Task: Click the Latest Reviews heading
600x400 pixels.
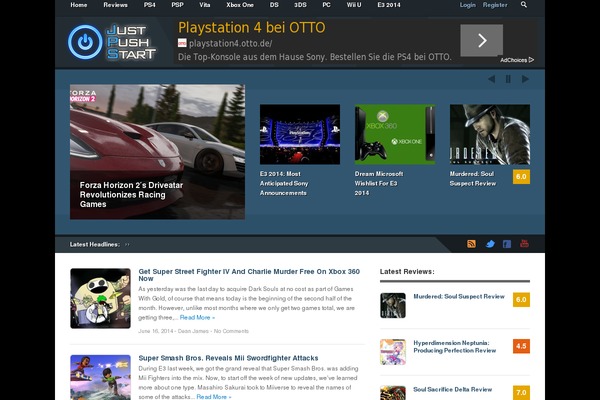Action: point(407,271)
